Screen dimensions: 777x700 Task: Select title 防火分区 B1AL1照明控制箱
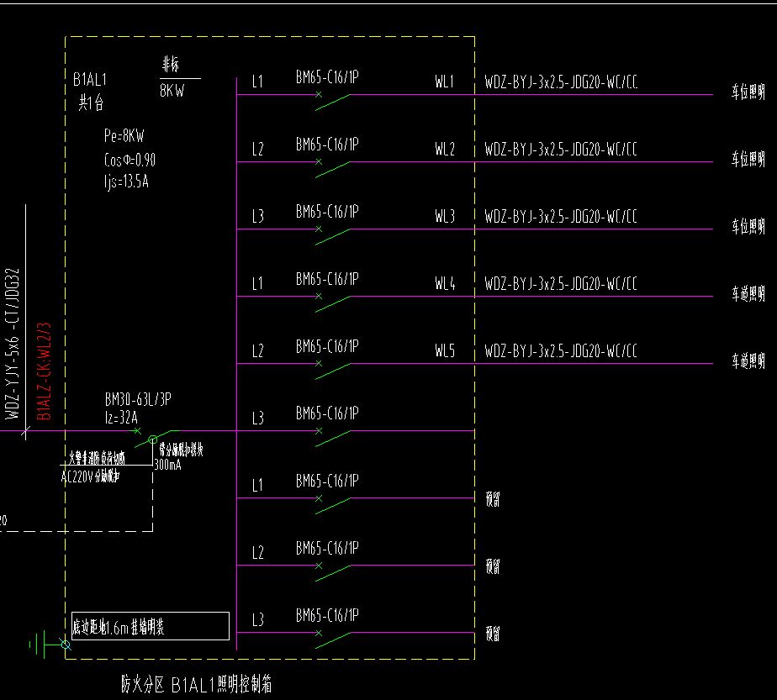(196, 684)
